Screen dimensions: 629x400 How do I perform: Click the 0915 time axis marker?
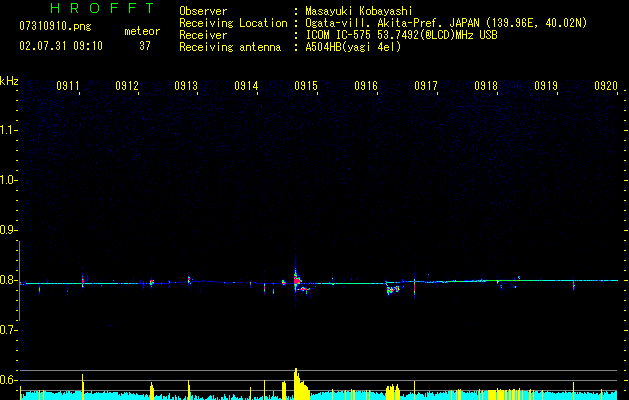[306, 86]
